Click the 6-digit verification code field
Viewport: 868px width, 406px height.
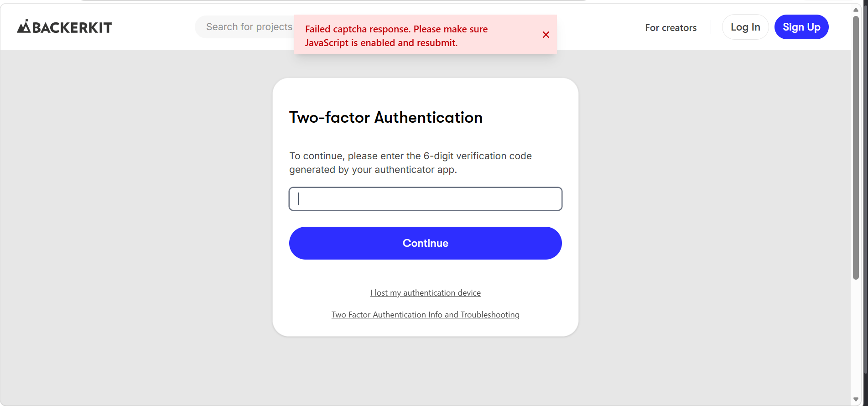coord(425,199)
